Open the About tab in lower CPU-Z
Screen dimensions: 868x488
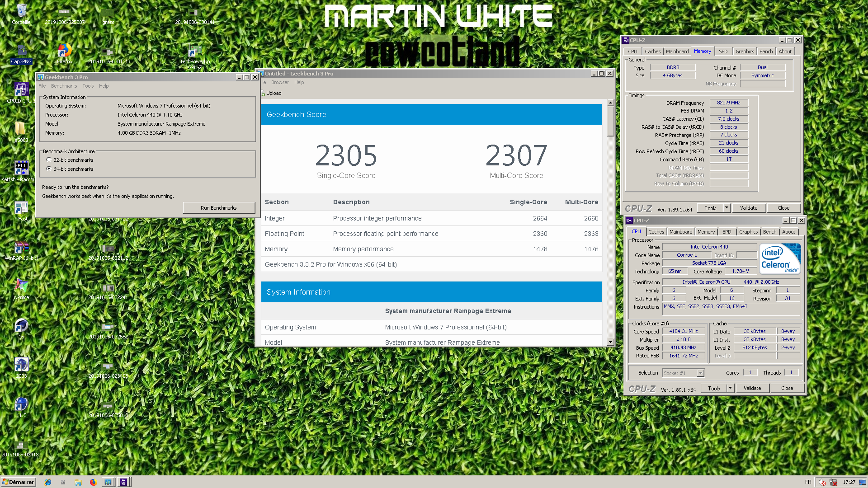pyautogui.click(x=788, y=232)
